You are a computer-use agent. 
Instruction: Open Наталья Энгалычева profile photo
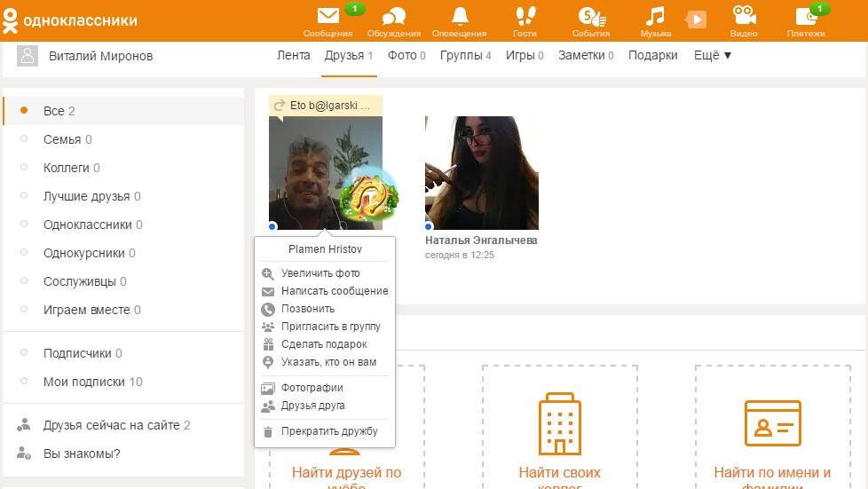481,172
